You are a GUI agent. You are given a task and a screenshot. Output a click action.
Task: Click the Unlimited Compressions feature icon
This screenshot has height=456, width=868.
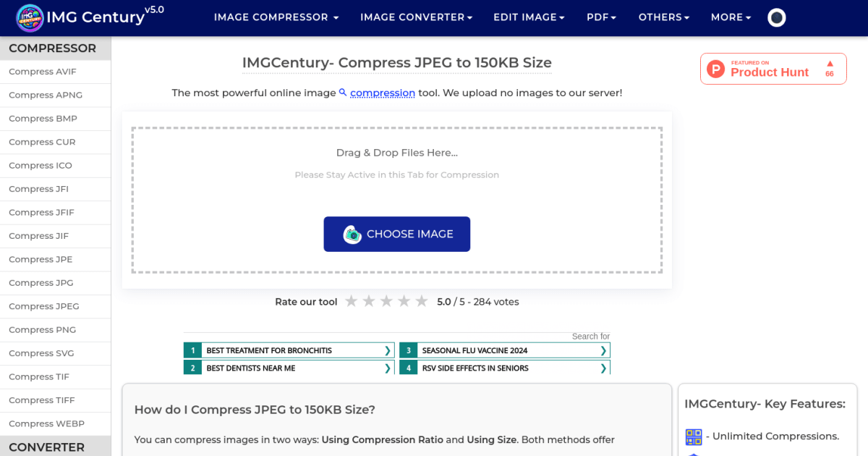coord(694,436)
